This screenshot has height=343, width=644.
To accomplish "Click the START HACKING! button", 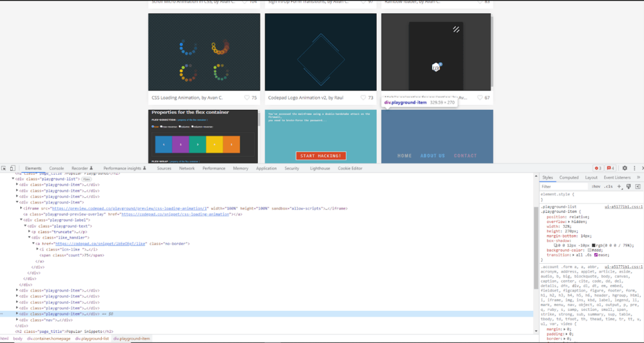I will [x=321, y=156].
